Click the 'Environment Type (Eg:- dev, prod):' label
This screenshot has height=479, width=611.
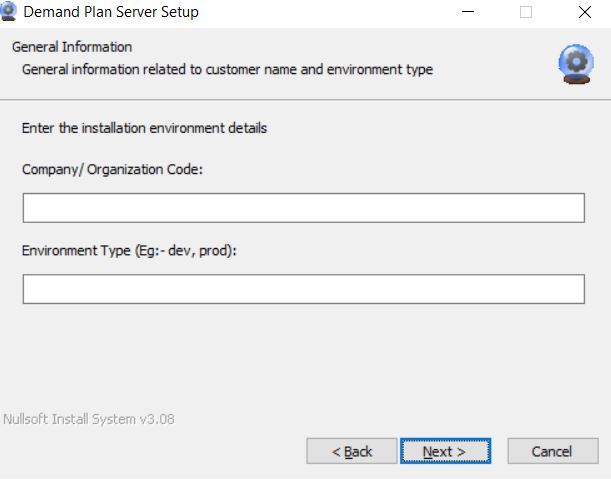coord(128,250)
